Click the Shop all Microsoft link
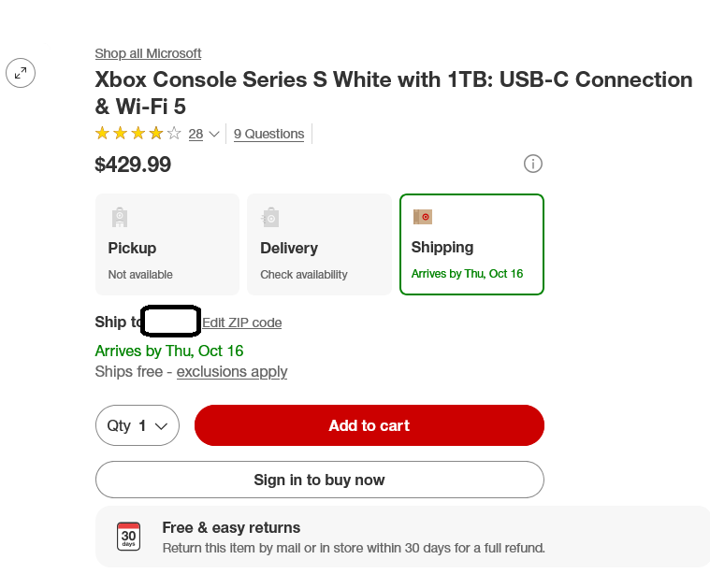 pos(148,53)
